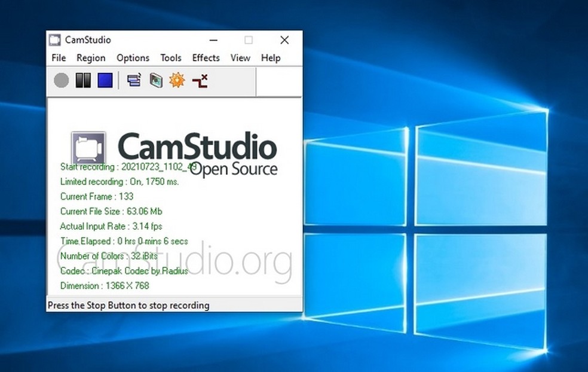Image resolution: width=588 pixels, height=372 pixels.
Task: Click the red stepped-line icon with X
Action: (200, 80)
